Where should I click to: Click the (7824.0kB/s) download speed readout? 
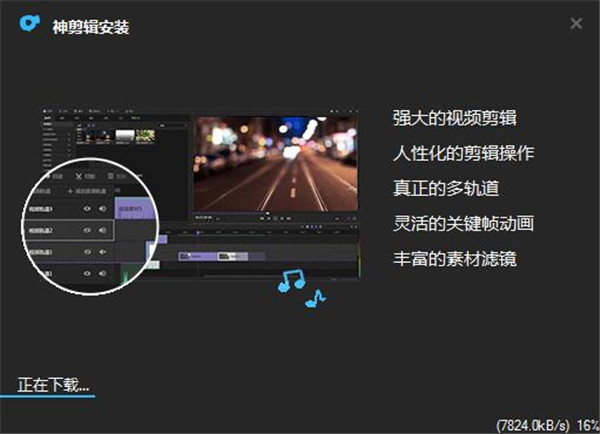pyautogui.click(x=533, y=425)
